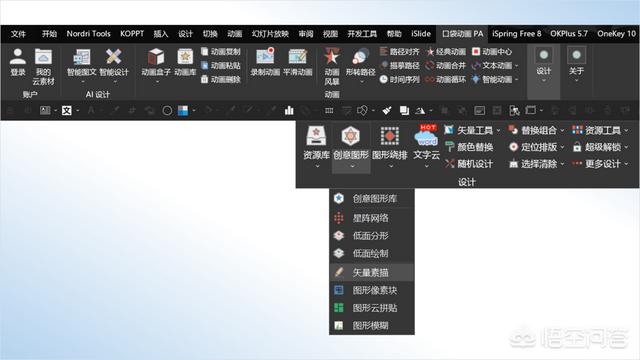Open 文字云 word cloud tool
This screenshot has width=640, height=360.
coord(427,147)
